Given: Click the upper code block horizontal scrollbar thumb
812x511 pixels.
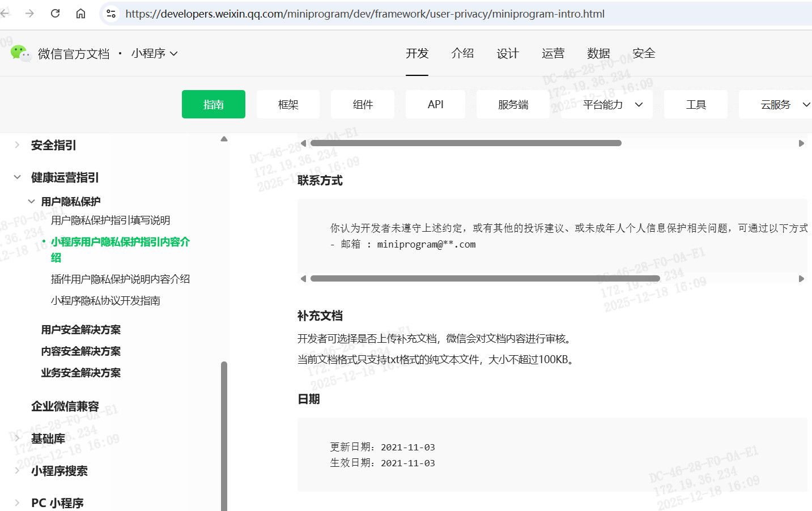Looking at the screenshot, I should (466, 143).
